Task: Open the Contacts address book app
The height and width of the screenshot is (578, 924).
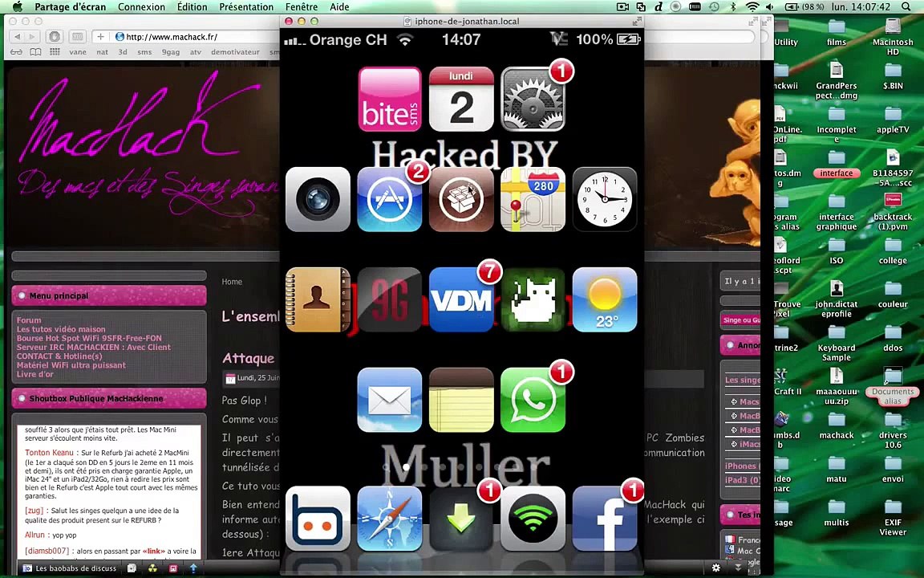Action: [318, 299]
